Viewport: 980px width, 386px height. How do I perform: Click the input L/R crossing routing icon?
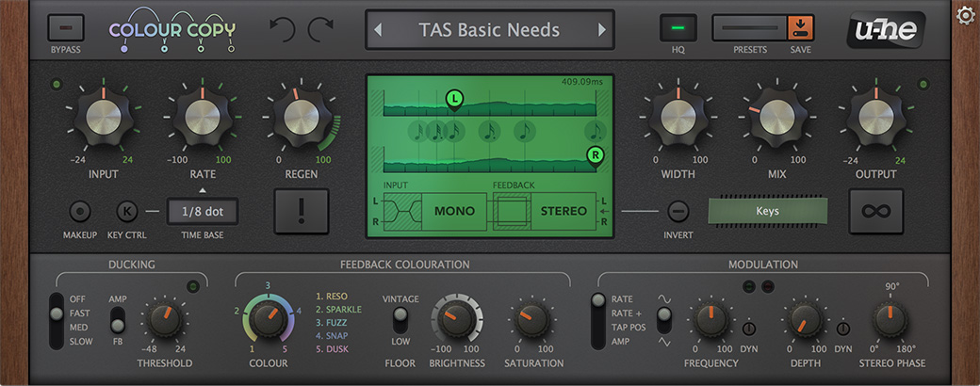tap(402, 211)
